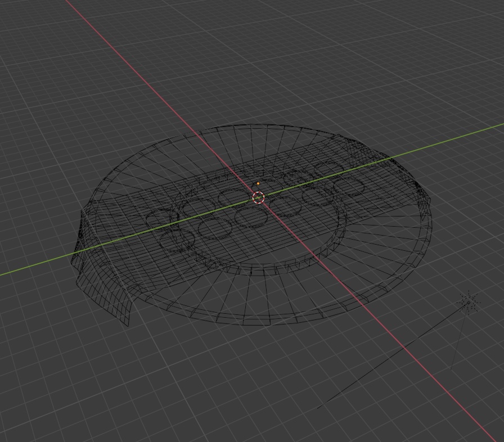Click the orange object origin dot
Image resolution: width=504 pixels, height=442 pixels.
click(x=258, y=184)
